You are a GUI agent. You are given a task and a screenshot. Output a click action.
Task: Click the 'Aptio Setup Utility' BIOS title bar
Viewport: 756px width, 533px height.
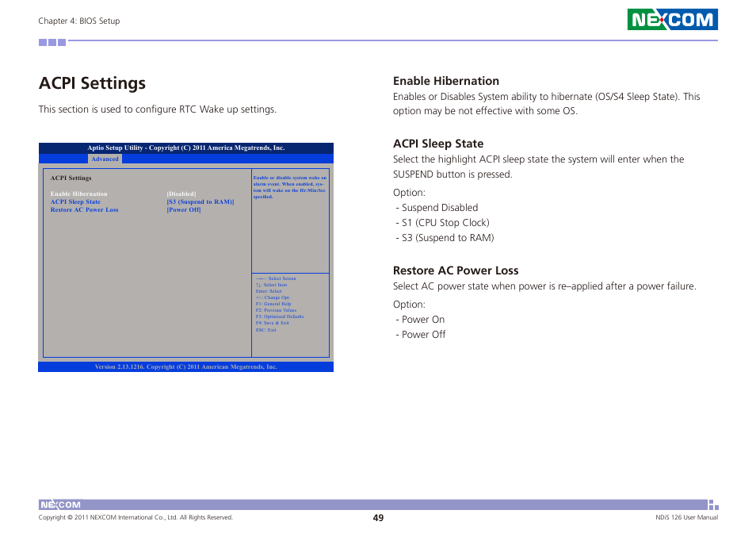(x=186, y=148)
